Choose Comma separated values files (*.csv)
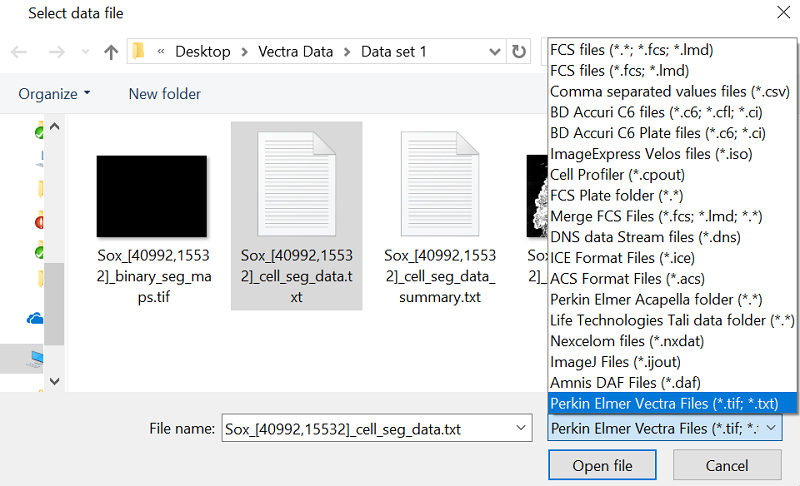Viewport: 800px width, 486px height. [x=669, y=91]
